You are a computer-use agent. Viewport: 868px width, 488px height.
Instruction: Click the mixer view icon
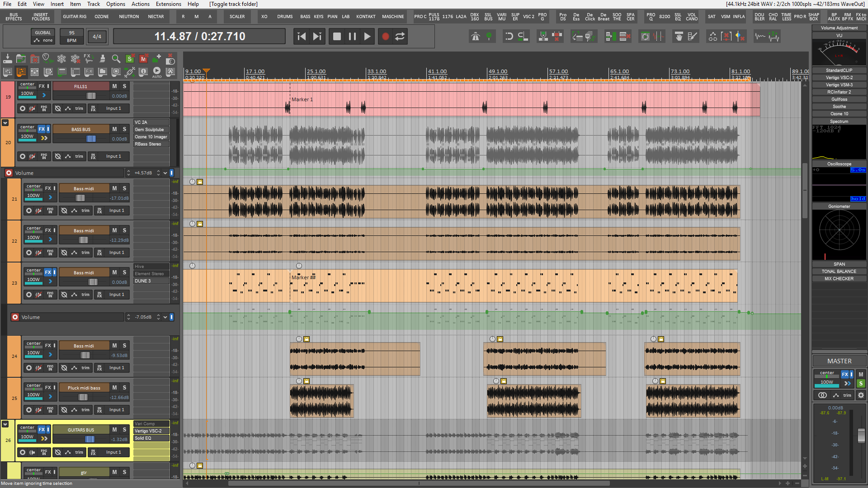coord(8,72)
